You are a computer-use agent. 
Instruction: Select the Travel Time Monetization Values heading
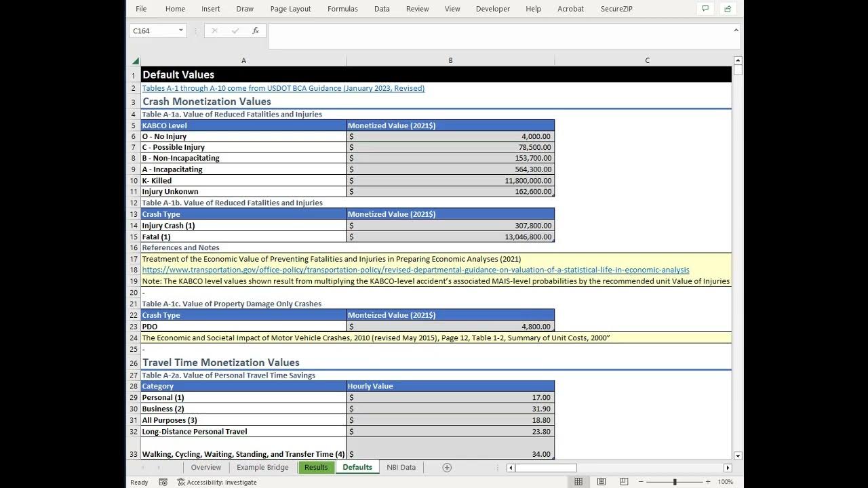coord(221,363)
